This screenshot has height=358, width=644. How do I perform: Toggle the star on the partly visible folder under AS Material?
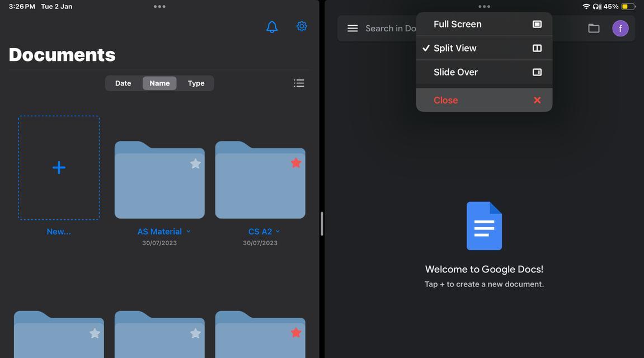[x=195, y=333]
